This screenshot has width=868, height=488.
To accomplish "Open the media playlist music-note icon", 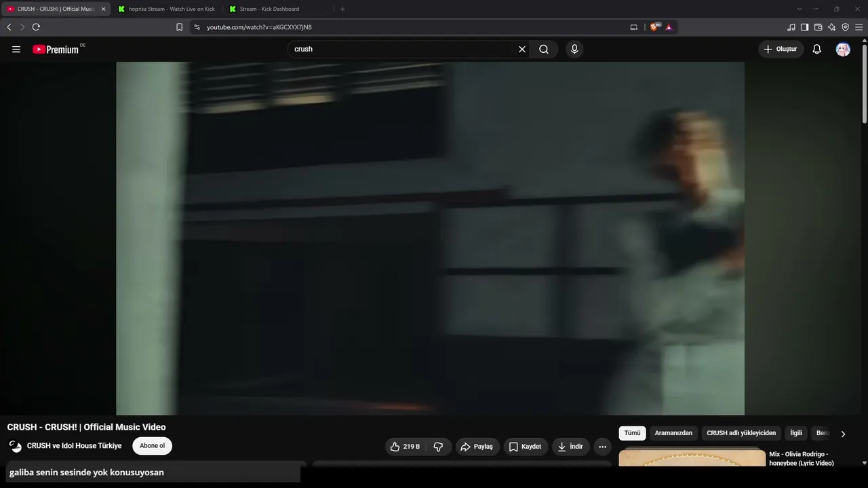I will tap(791, 27).
